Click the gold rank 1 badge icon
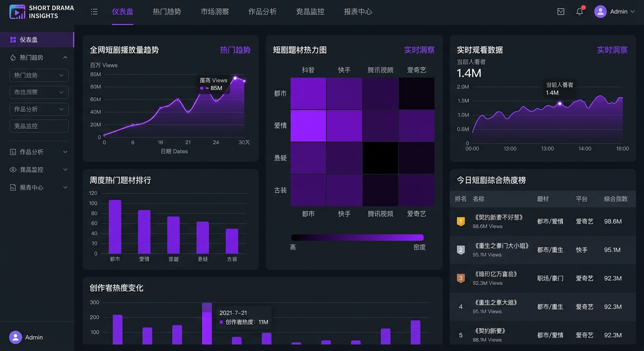644x351 pixels. (461, 221)
